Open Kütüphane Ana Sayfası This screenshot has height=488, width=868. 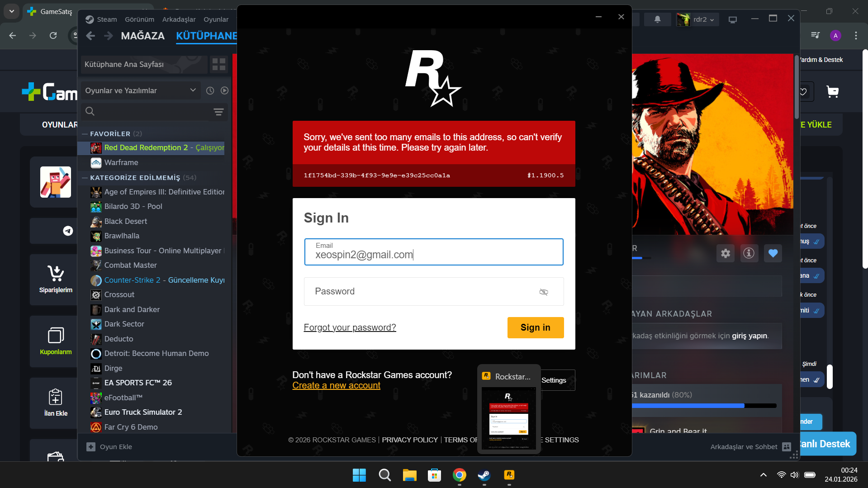(144, 65)
